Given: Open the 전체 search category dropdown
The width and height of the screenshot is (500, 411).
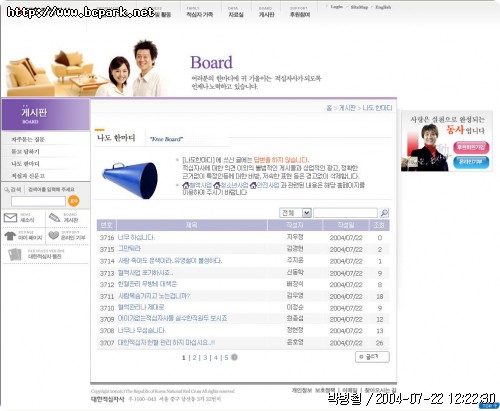Looking at the screenshot, I should tap(295, 213).
